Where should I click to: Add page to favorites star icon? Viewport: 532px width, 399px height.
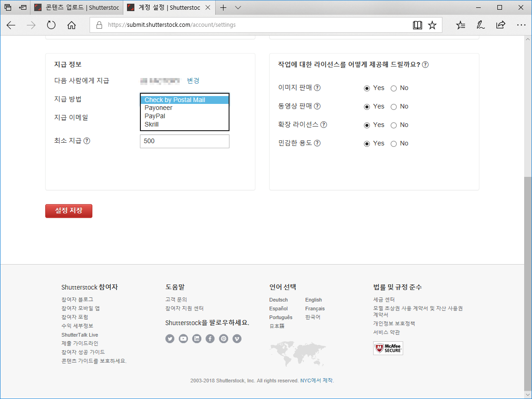tap(432, 25)
